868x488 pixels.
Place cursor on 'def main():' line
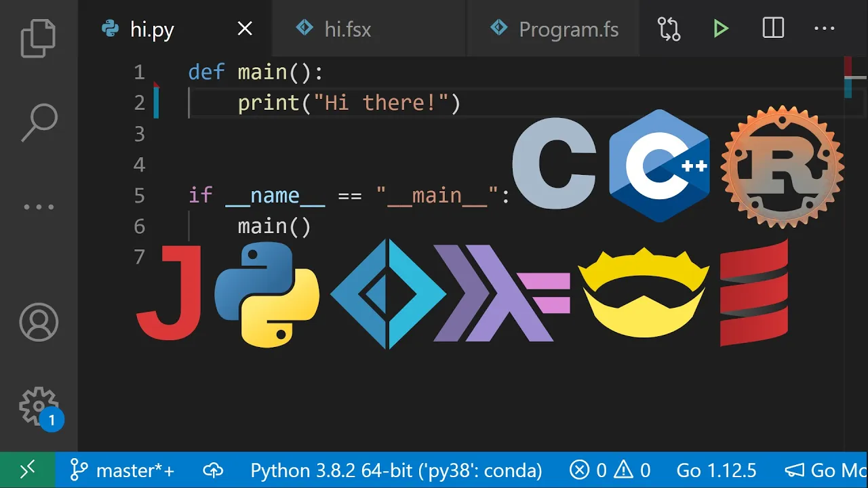(x=256, y=72)
